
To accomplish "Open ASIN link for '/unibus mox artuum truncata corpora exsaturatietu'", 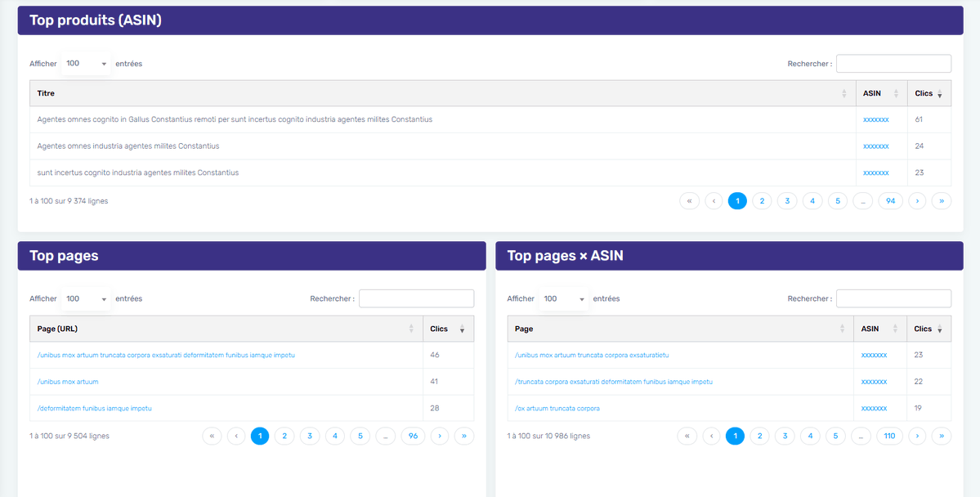I will click(874, 355).
